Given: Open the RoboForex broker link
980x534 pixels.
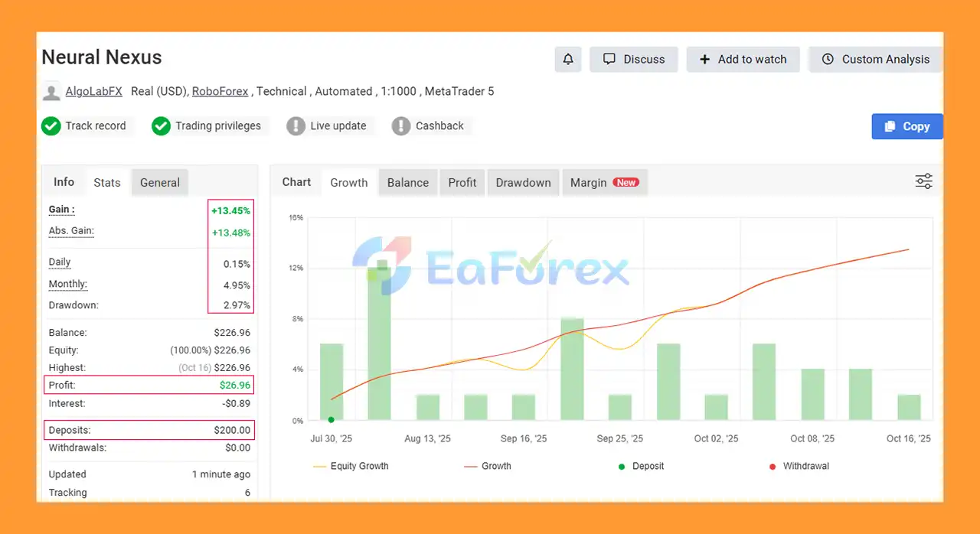Looking at the screenshot, I should click(220, 92).
